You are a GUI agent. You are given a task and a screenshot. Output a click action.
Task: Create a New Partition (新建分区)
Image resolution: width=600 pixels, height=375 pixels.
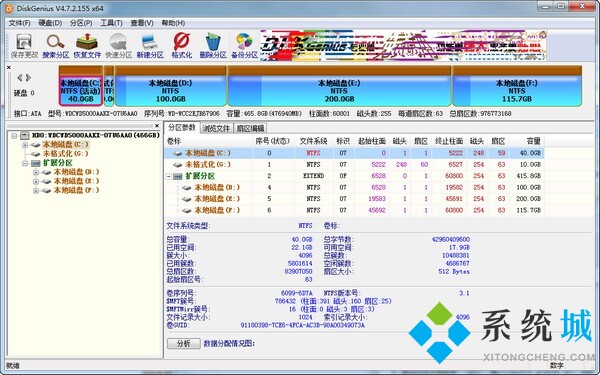pos(150,46)
